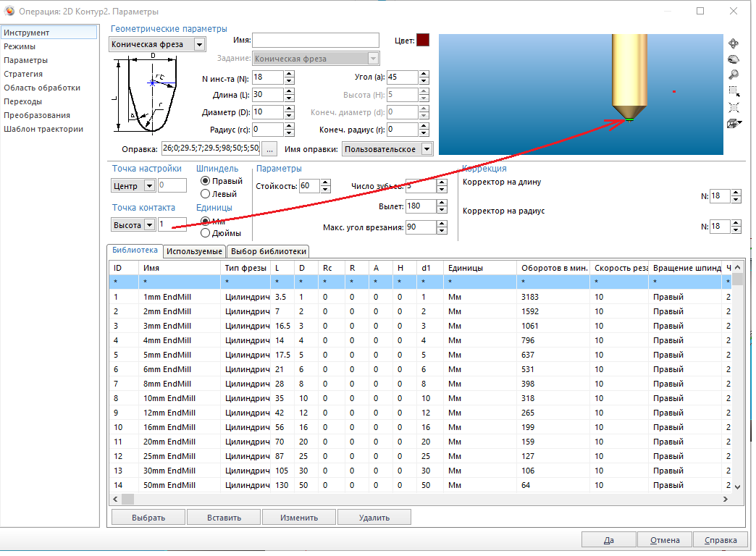Adjust the Угол (a) spinner arrows
Screen dimensions: 756x556
pyautogui.click(x=424, y=77)
